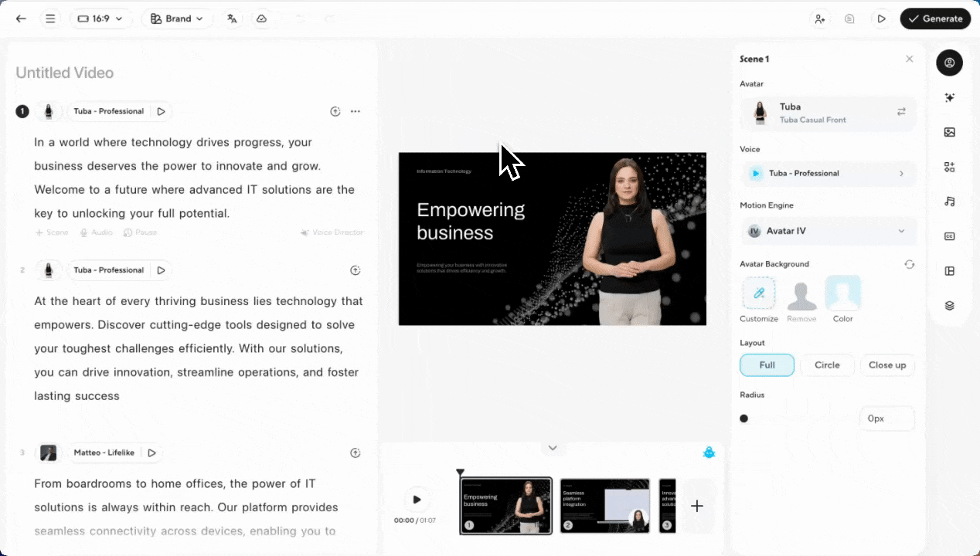The image size is (980, 556).
Task: Open the AI effects sparkle panel icon
Action: click(x=949, y=97)
